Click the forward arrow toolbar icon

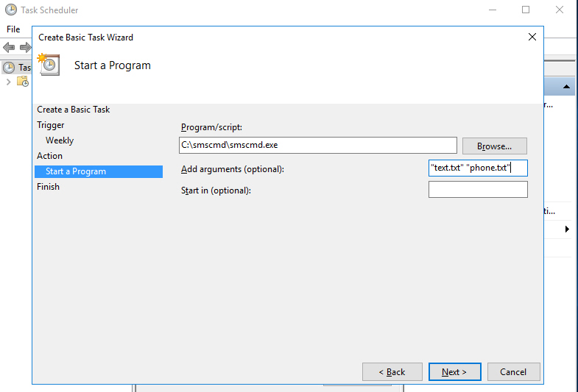24,47
